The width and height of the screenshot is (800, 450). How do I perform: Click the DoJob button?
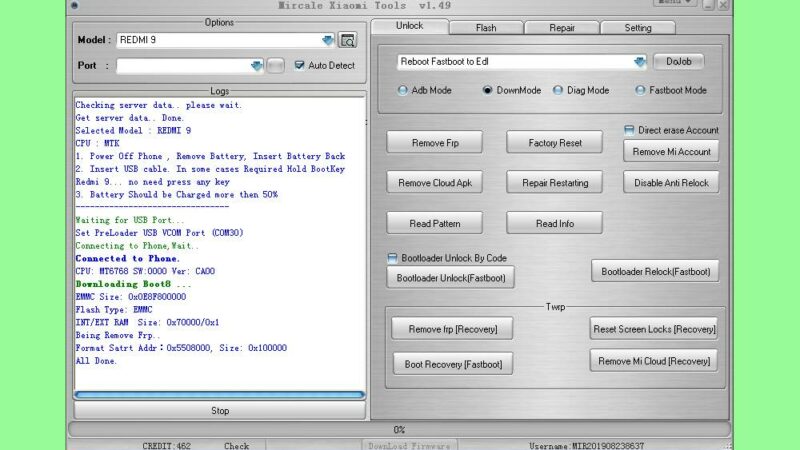679,62
